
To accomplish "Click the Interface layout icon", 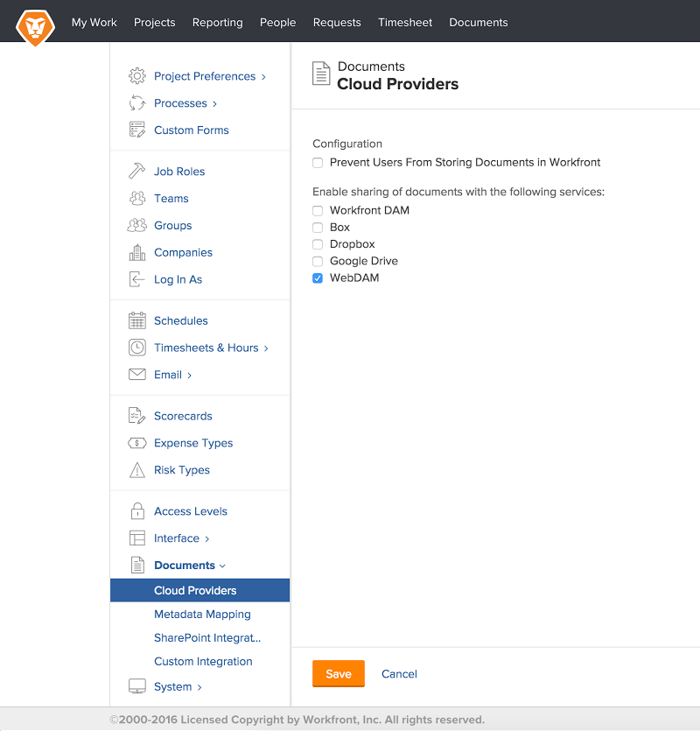I will (137, 538).
